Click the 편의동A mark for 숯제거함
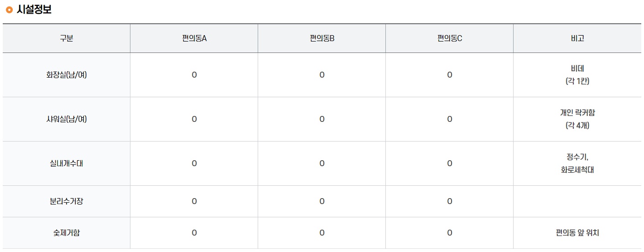Viewport: 644px width, 252px height. click(194, 233)
